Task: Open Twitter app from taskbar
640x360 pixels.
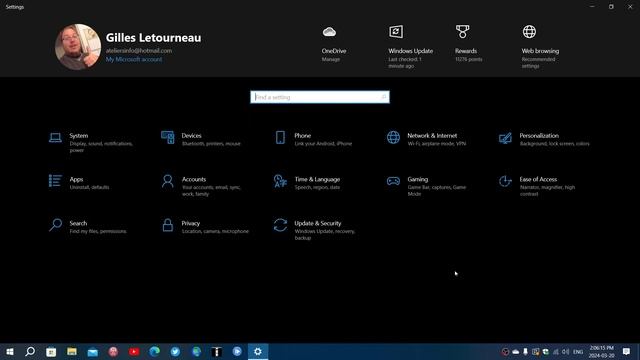Action: click(176, 351)
